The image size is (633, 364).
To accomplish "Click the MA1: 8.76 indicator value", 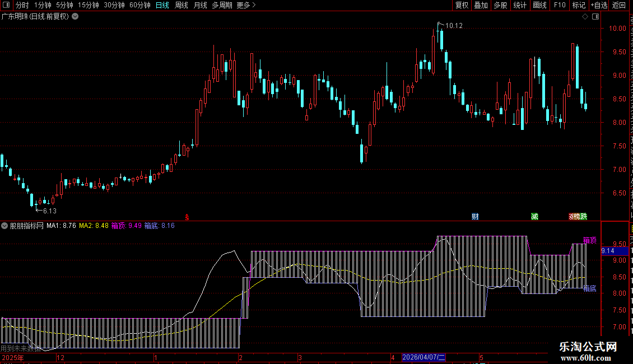I will point(62,226).
